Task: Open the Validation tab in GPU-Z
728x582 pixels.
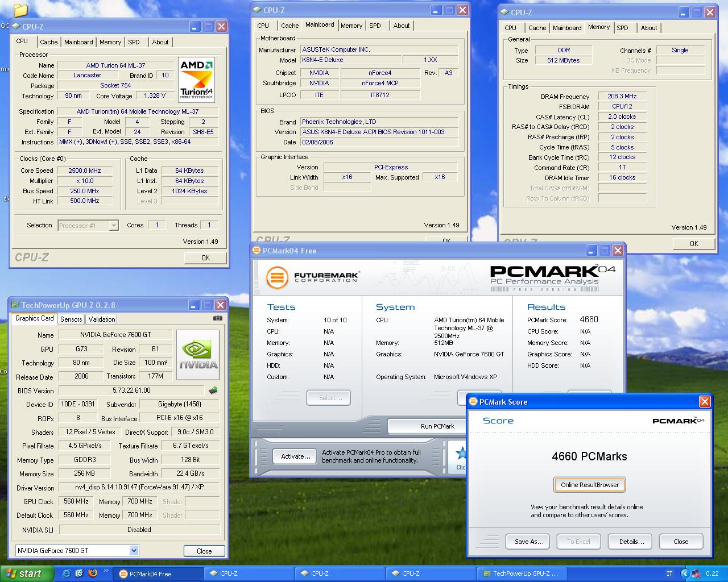Action: [102, 319]
